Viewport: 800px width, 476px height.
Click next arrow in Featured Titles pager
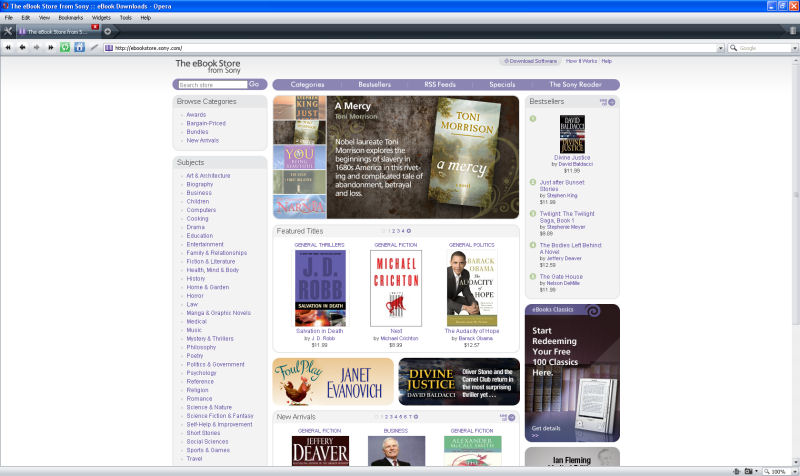coord(409,231)
